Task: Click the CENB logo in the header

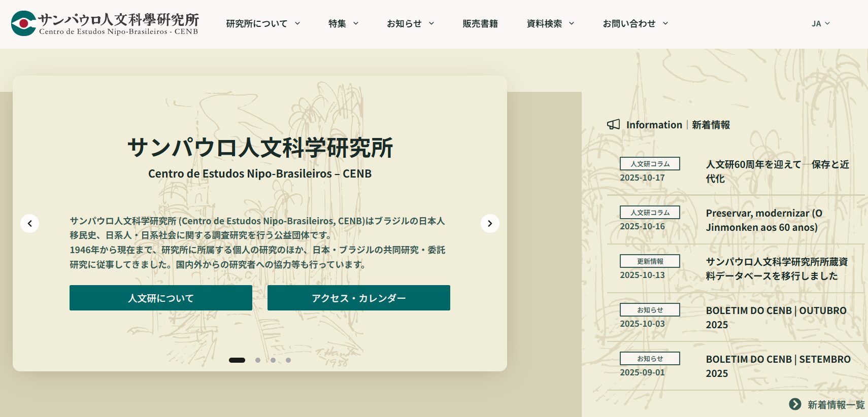Action: coord(105,23)
